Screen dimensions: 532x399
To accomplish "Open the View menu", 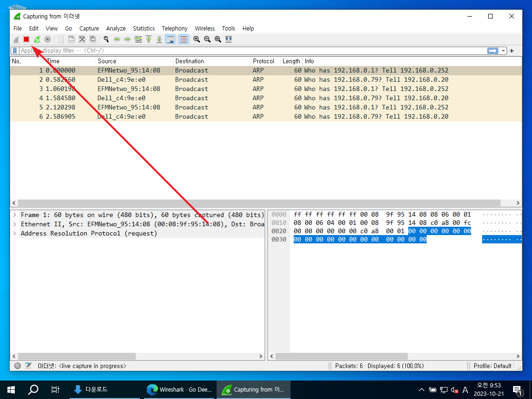I will [x=52, y=29].
